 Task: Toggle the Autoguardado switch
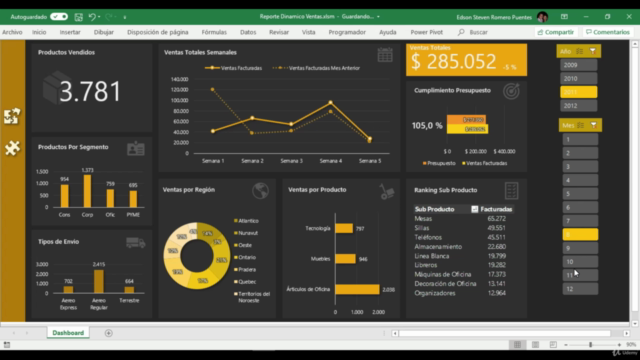pyautogui.click(x=59, y=17)
